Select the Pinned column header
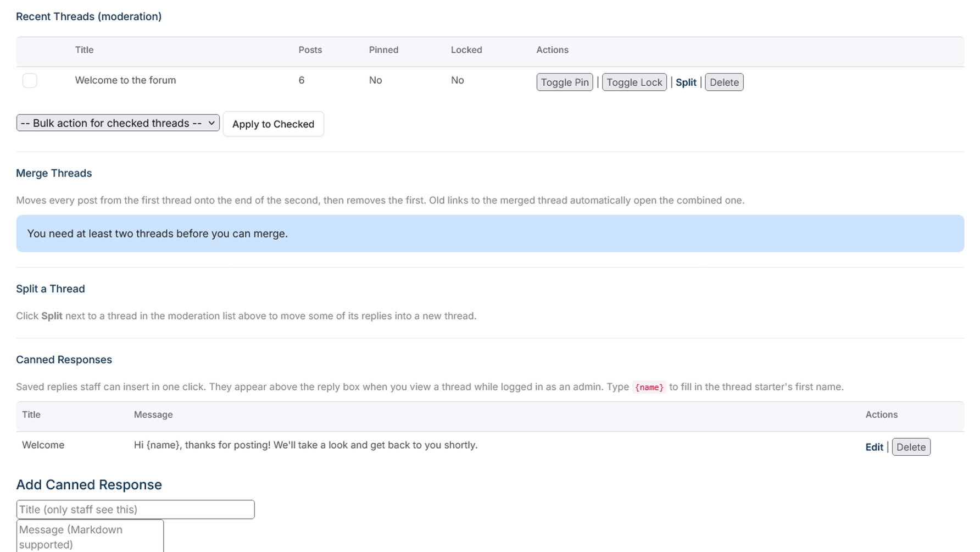Viewport: 980px width, 552px height. pos(383,49)
